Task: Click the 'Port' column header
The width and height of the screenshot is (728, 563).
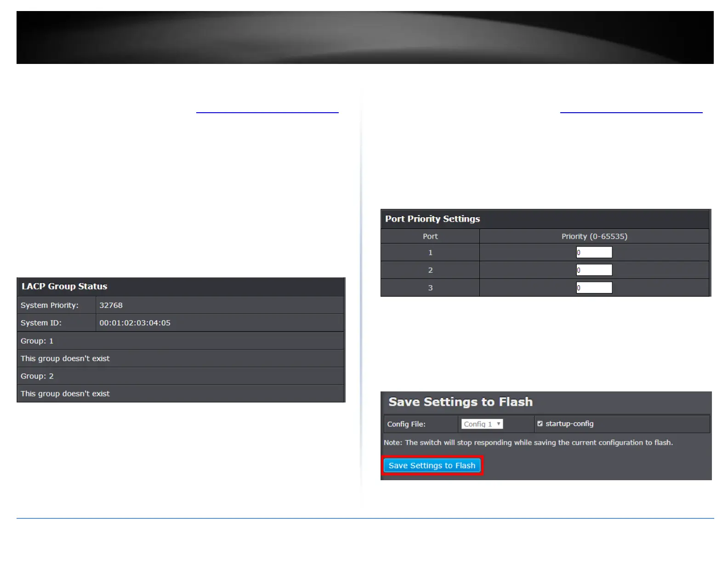Action: (x=430, y=236)
